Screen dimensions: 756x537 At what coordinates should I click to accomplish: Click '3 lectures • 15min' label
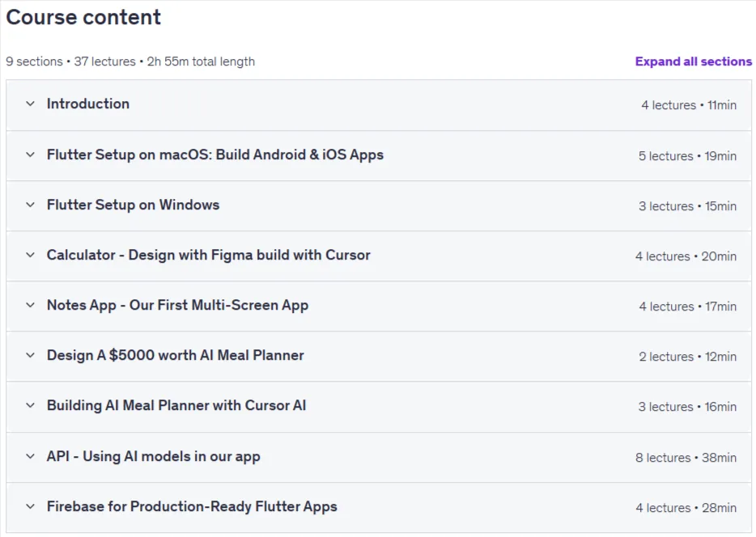687,206
